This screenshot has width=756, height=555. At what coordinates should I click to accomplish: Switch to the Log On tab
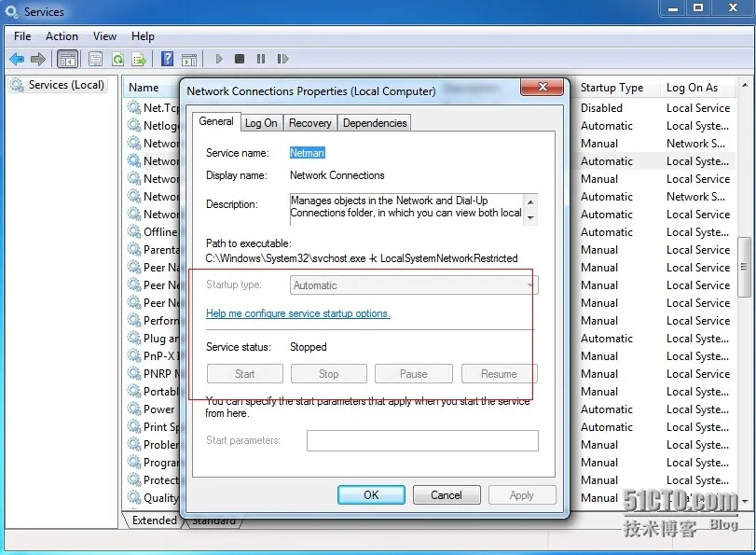click(x=261, y=123)
